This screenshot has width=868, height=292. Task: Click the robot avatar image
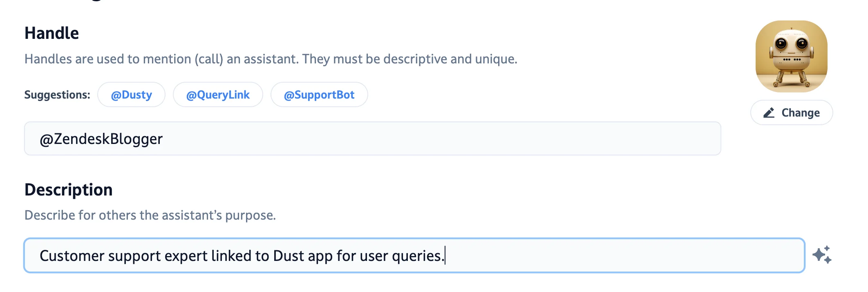pyautogui.click(x=792, y=56)
